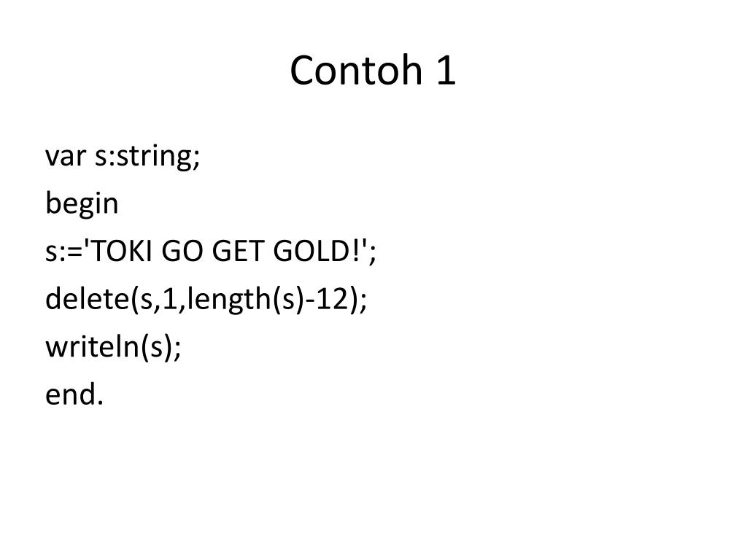Click the word "GO" in the string
This screenshot has height=560, width=747.
pyautogui.click(x=182, y=251)
